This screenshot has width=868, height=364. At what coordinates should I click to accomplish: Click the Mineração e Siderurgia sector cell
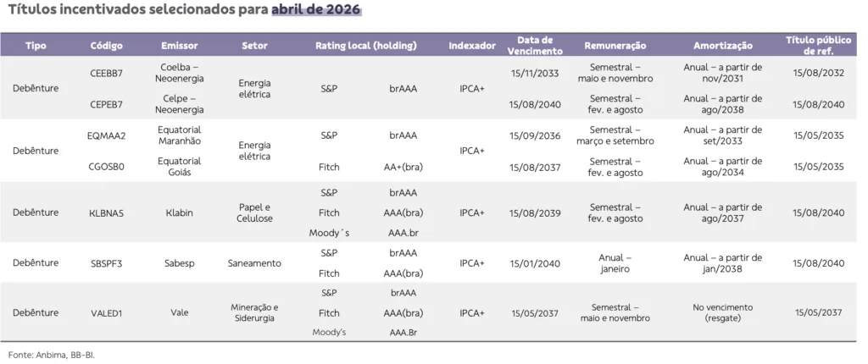coord(254,312)
